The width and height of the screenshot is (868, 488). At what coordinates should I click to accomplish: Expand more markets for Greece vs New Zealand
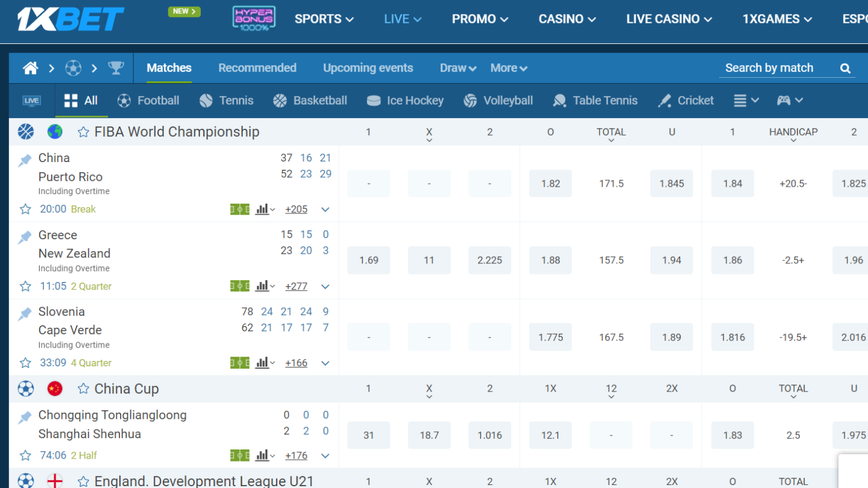point(325,287)
